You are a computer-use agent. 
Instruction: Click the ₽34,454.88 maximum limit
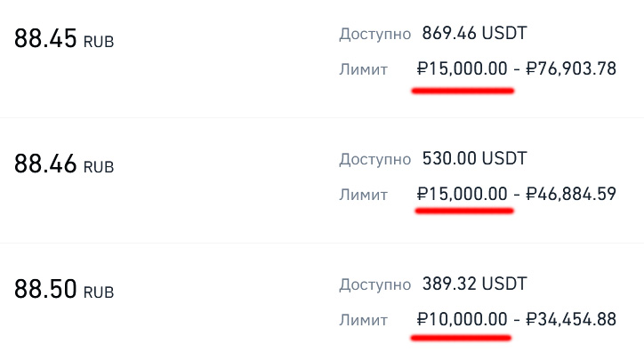click(571, 319)
